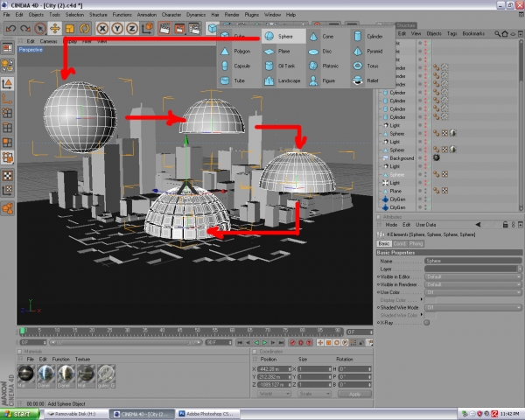Choose Tube from the primitives palette
Screen dimensions: 525x420
(x=239, y=80)
